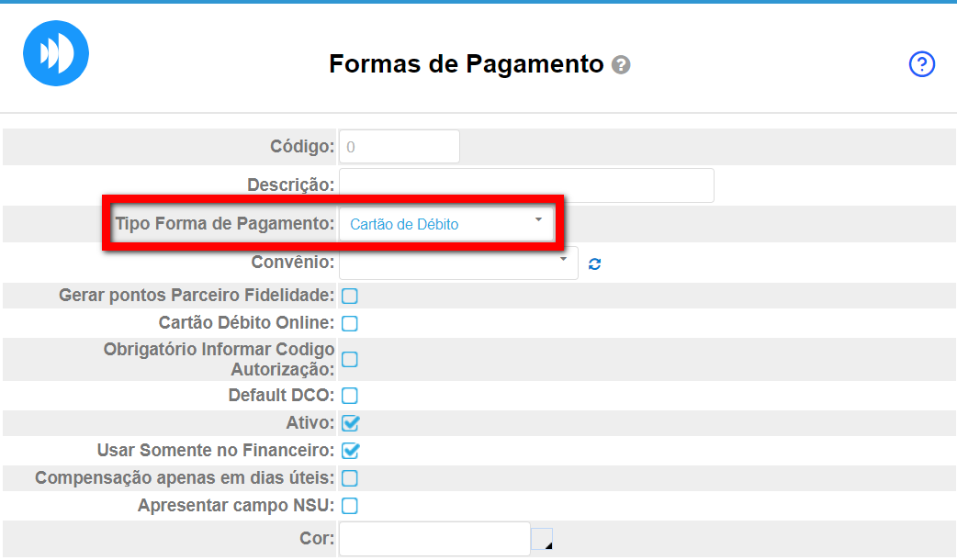Click the Descrição label text
The height and width of the screenshot is (560, 957).
pyautogui.click(x=290, y=185)
